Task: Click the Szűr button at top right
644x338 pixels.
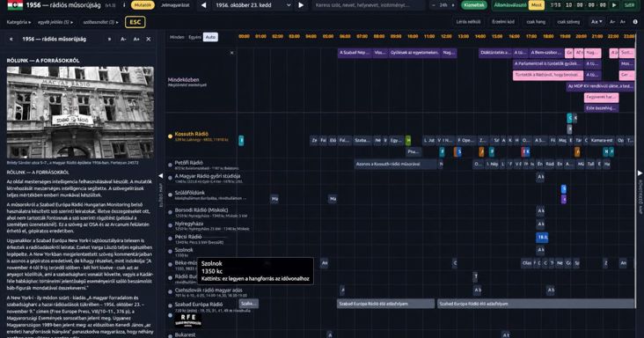Action: click(629, 5)
